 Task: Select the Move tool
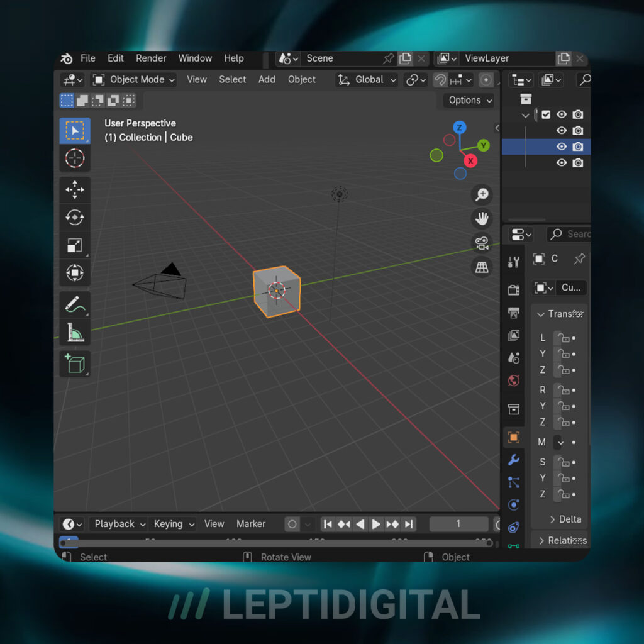point(75,190)
